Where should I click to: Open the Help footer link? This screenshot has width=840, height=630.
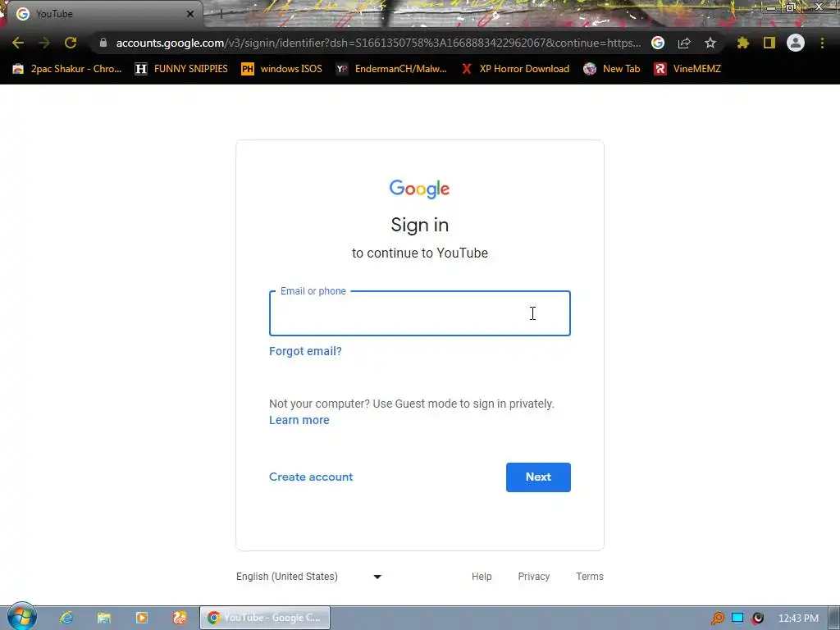click(x=482, y=577)
